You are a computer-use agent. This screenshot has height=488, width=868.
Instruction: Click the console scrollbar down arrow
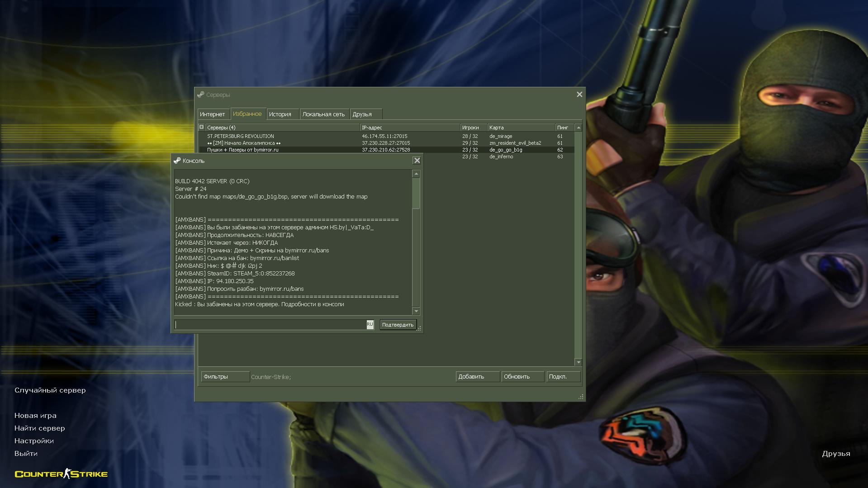pos(416,311)
